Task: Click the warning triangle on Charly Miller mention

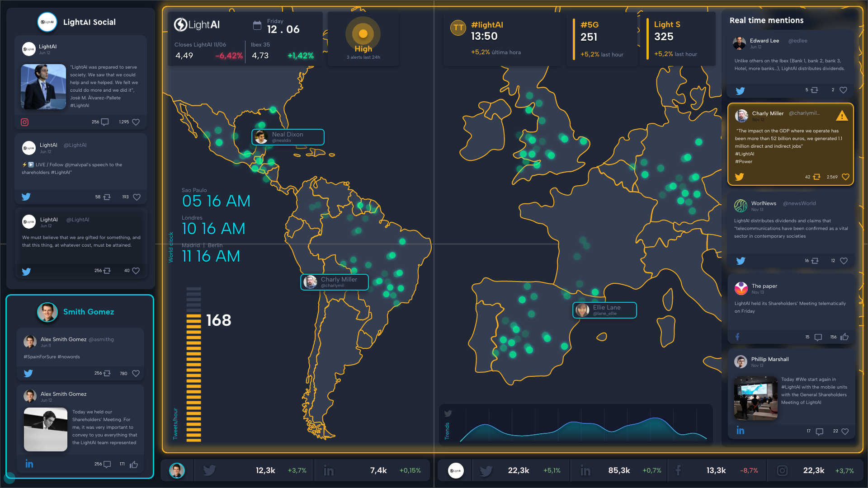Action: coord(842,116)
